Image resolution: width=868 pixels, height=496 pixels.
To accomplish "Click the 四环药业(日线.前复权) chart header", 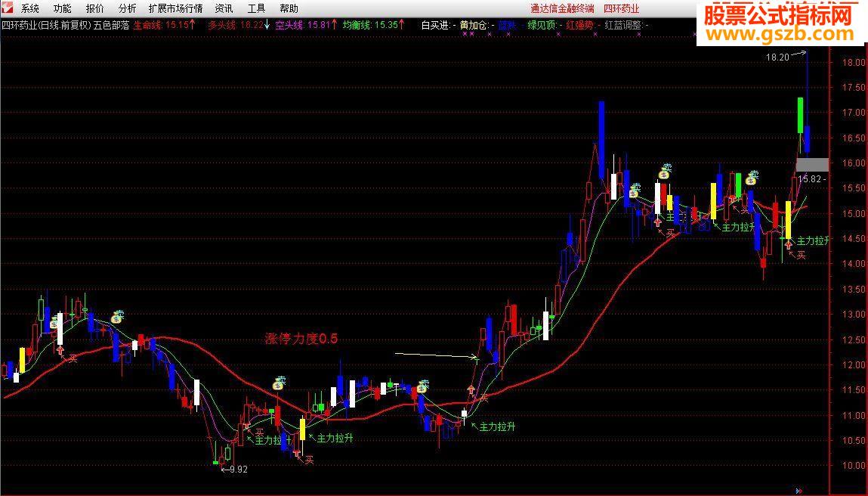I will [x=46, y=25].
